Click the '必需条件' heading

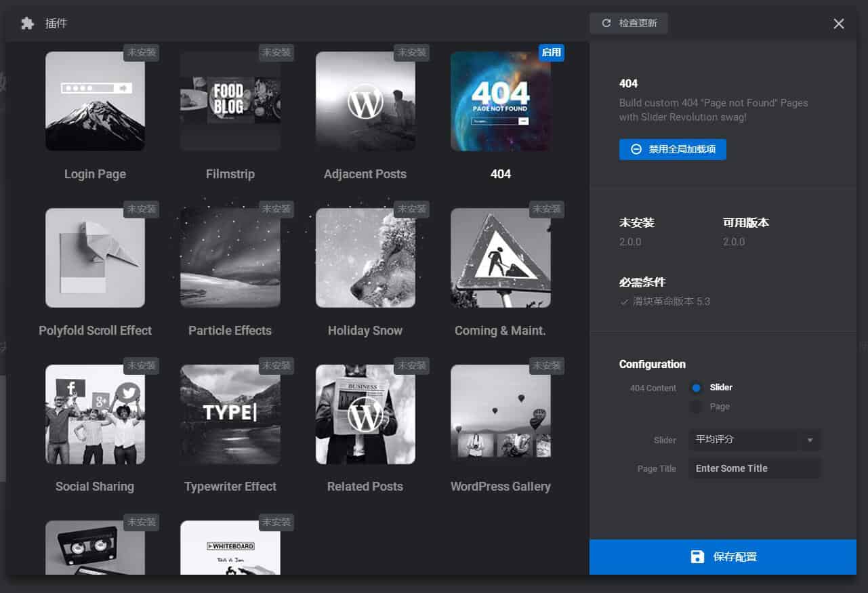642,283
